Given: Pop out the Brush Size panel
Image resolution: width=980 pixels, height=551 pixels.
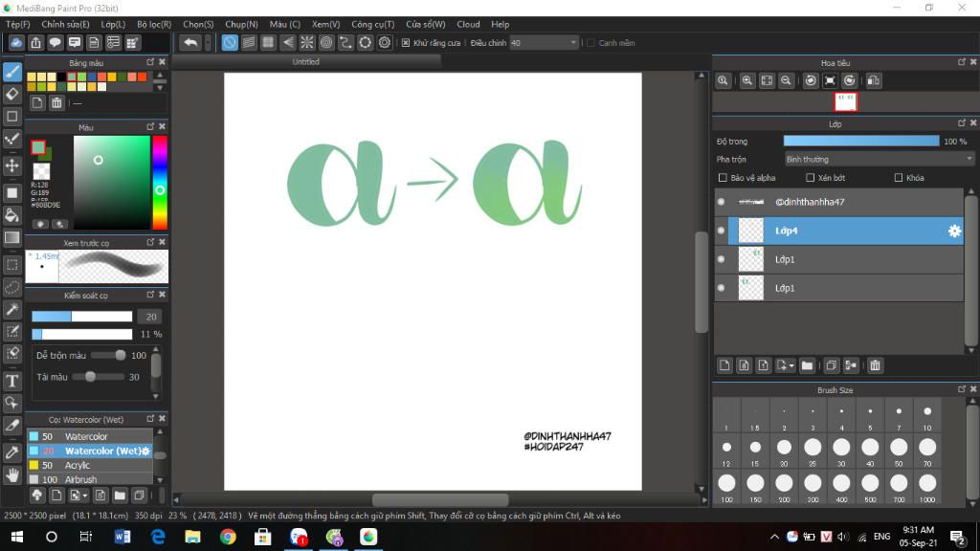Looking at the screenshot, I should tap(961, 389).
